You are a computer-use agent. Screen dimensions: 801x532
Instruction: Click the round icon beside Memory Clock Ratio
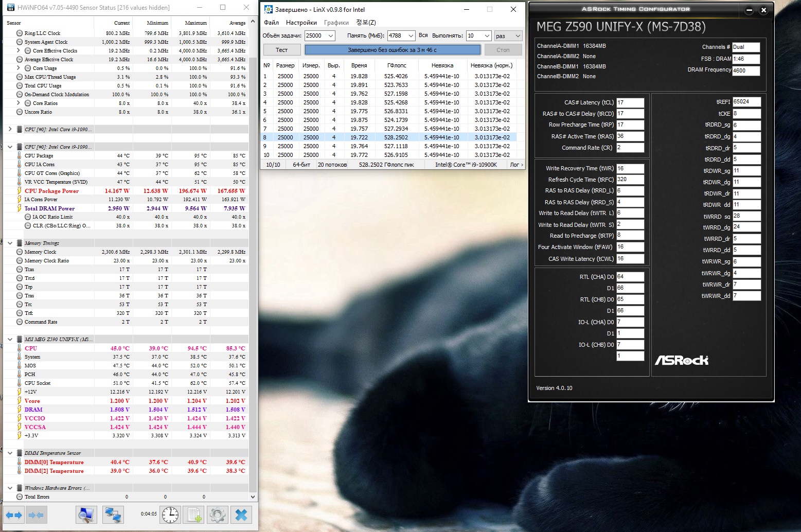tap(20, 261)
